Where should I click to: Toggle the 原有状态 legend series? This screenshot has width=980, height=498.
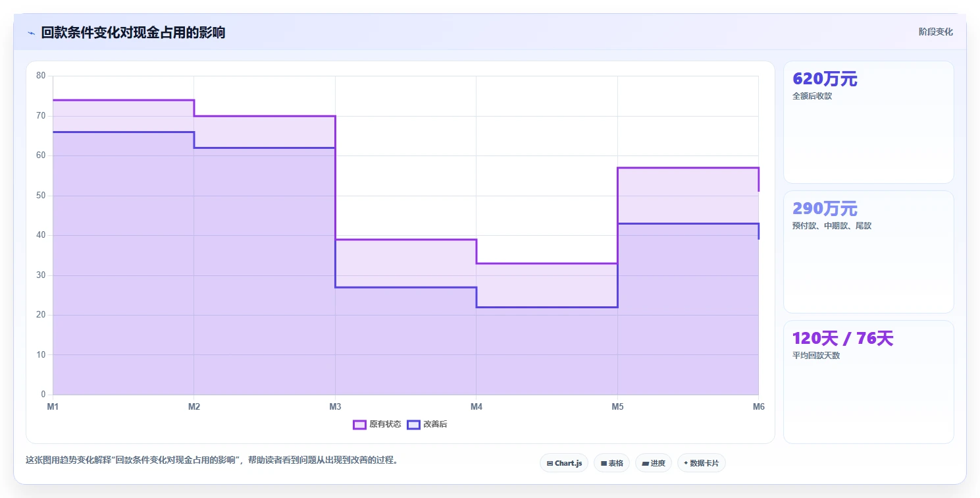coord(377,424)
